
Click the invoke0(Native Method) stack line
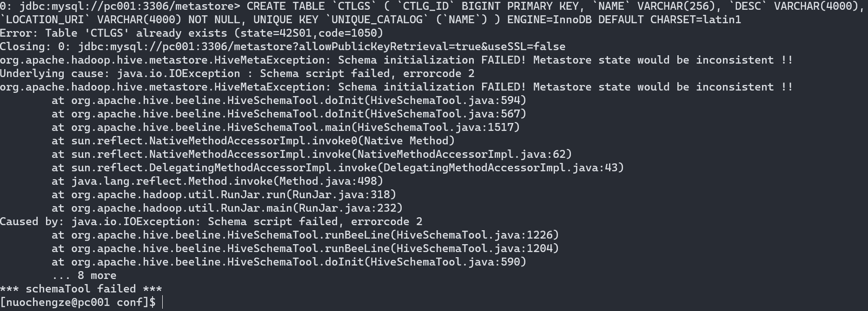(x=253, y=141)
